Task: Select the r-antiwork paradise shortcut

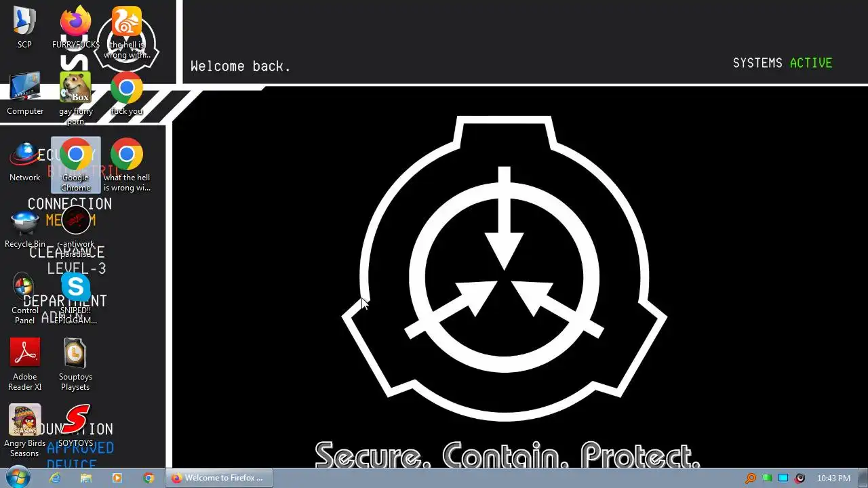Action: tap(75, 232)
